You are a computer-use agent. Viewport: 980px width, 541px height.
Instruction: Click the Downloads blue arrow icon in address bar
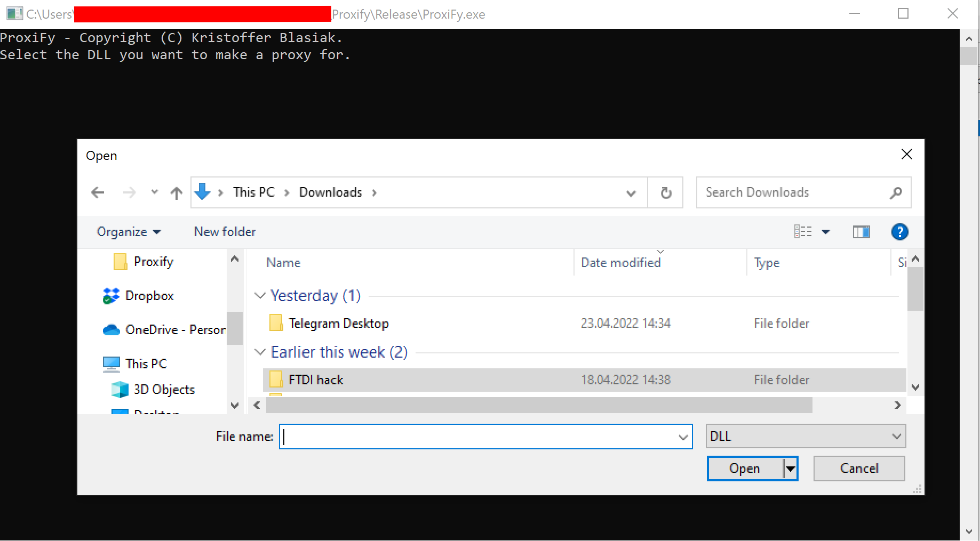tap(202, 192)
